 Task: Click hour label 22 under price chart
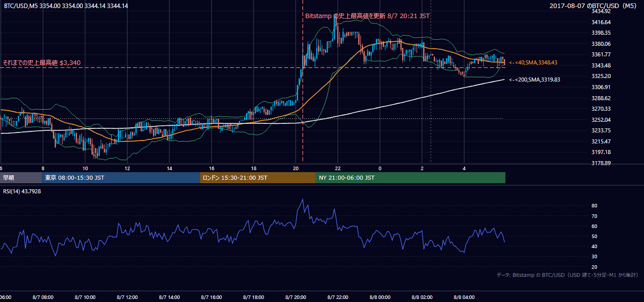pyautogui.click(x=338, y=169)
